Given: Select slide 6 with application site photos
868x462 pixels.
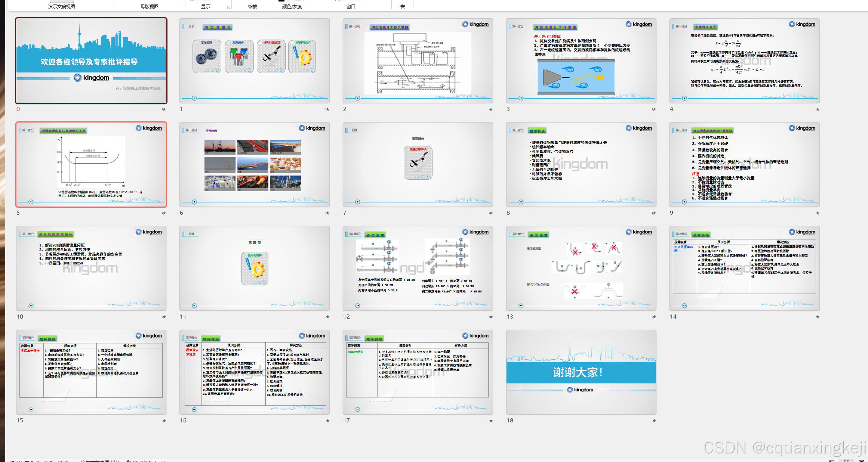Looking at the screenshot, I should tap(254, 164).
